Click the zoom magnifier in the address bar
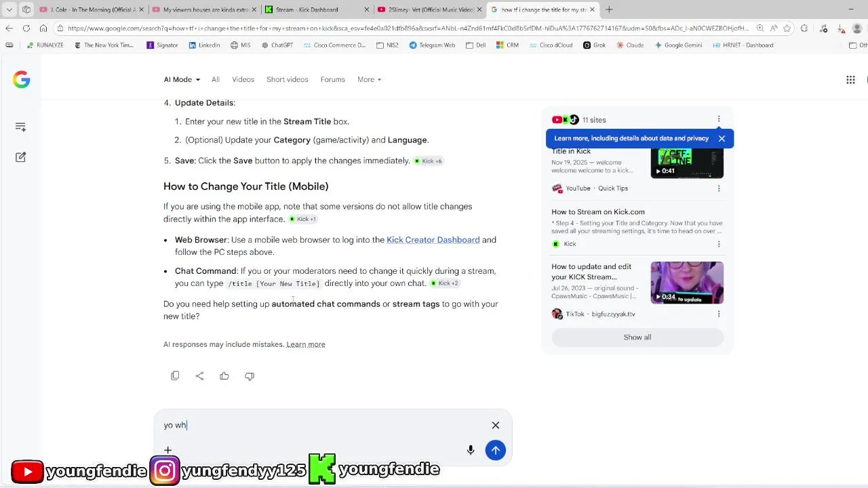Image resolution: width=868 pixels, height=488 pixels. pos(760,28)
